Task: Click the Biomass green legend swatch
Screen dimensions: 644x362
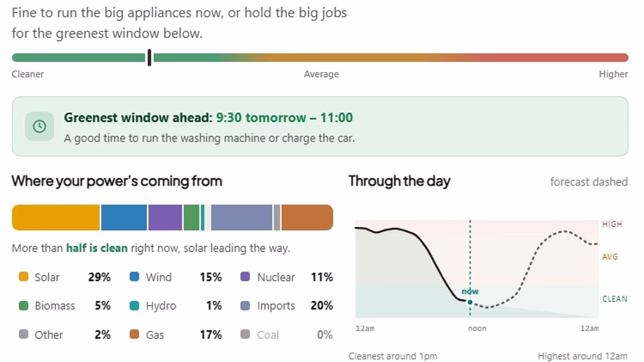Action: tap(23, 306)
